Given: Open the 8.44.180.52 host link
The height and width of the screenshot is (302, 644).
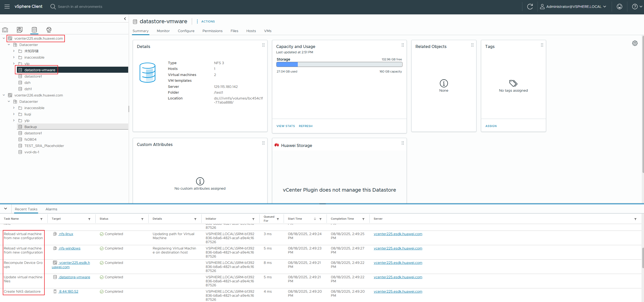Looking at the screenshot, I should (x=68, y=292).
